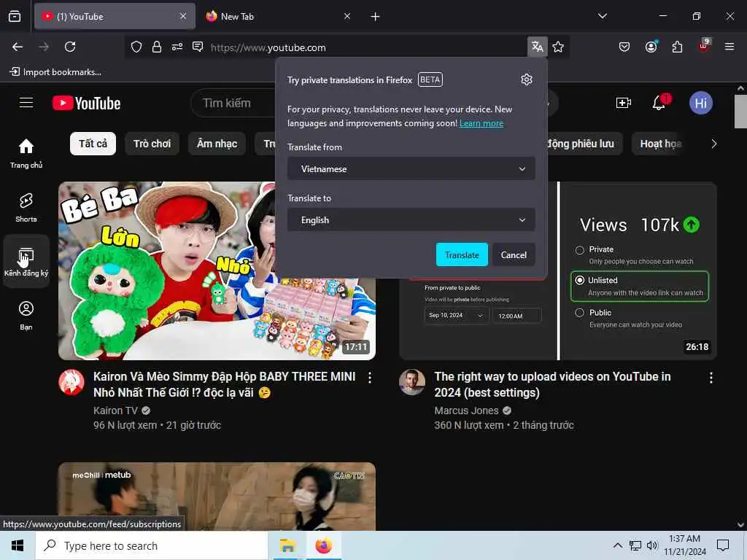Open Kairon TV channel avatar

[x=71, y=382]
